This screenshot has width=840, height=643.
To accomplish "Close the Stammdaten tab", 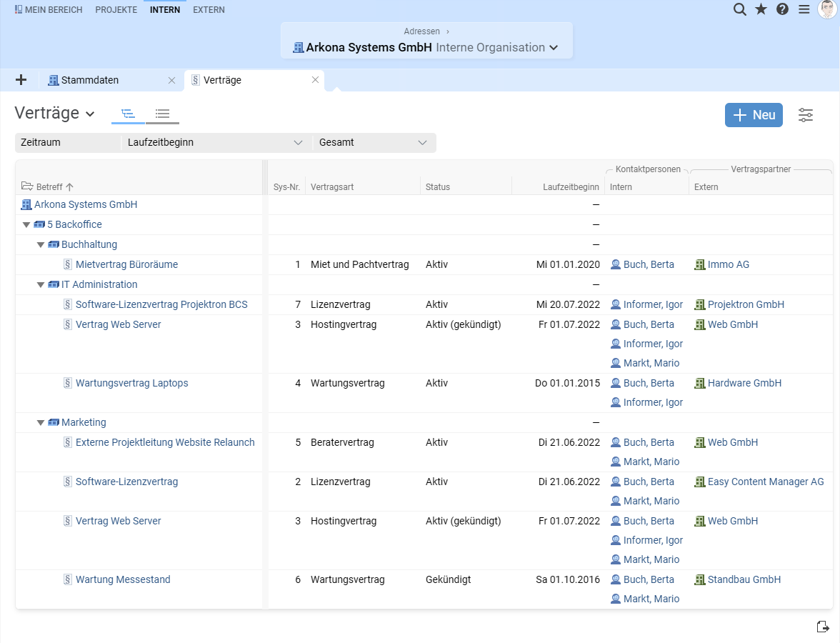I will click(x=171, y=80).
